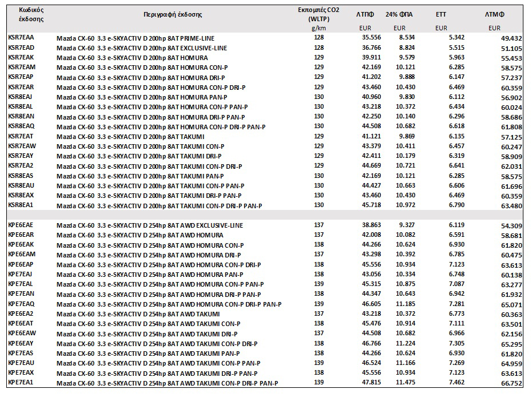Select VAT value 11.475

(x=406, y=382)
